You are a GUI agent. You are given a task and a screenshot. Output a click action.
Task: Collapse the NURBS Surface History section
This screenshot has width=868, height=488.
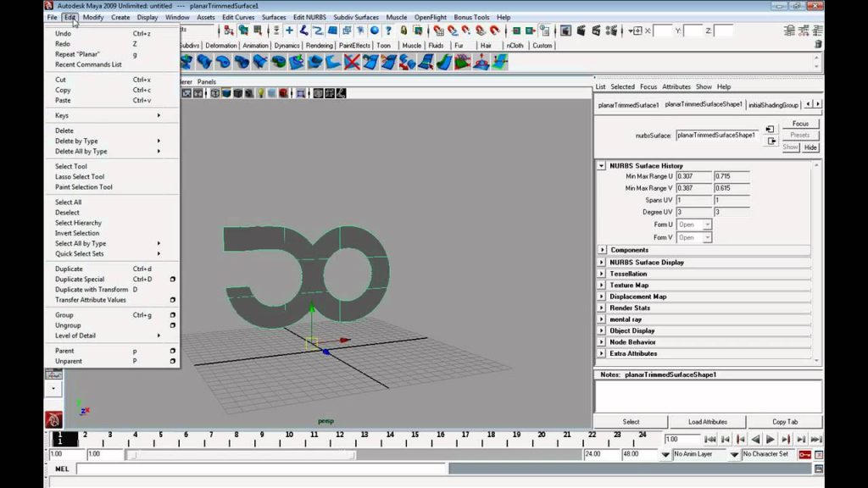point(601,165)
